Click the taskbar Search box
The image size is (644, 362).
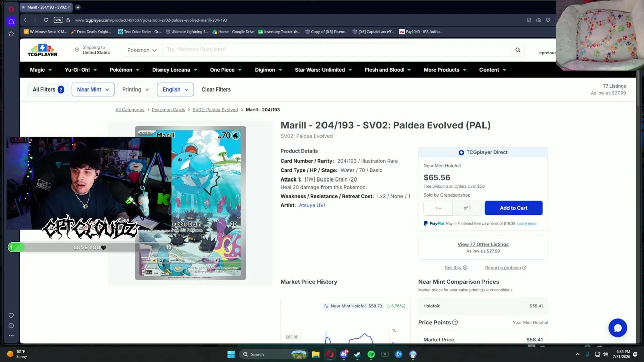[274, 354]
